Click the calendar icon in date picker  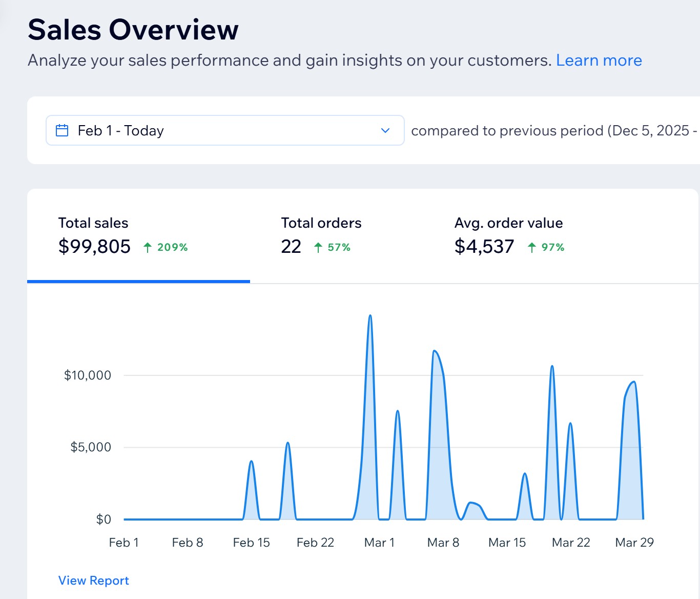[62, 130]
